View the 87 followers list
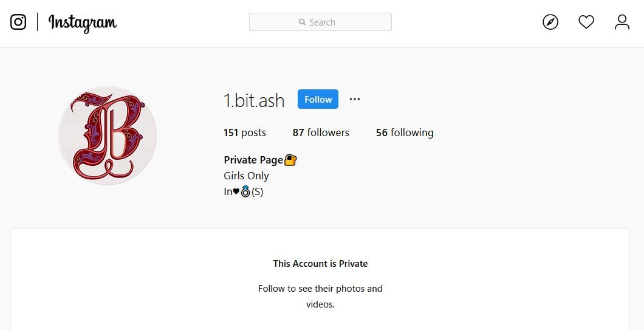 tap(321, 132)
